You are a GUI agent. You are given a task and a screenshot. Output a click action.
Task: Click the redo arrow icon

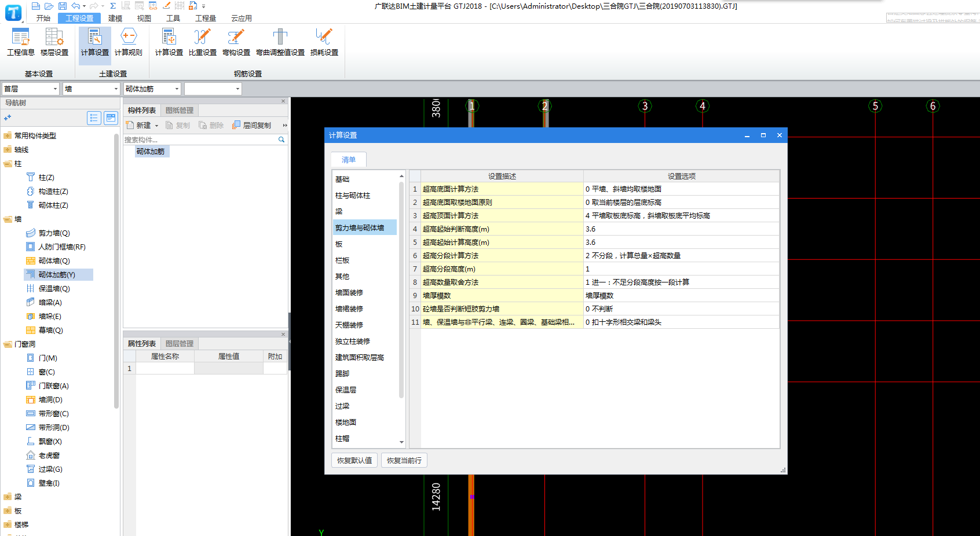click(94, 6)
